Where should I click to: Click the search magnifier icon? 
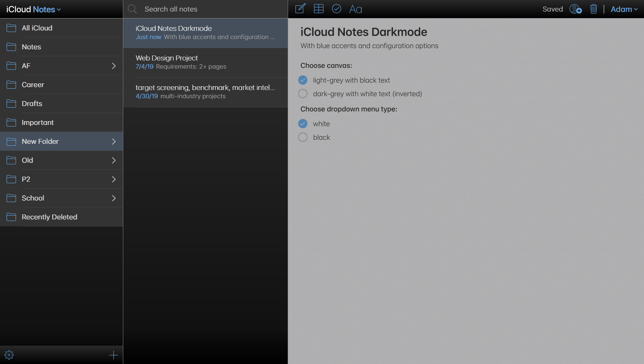coord(132,9)
